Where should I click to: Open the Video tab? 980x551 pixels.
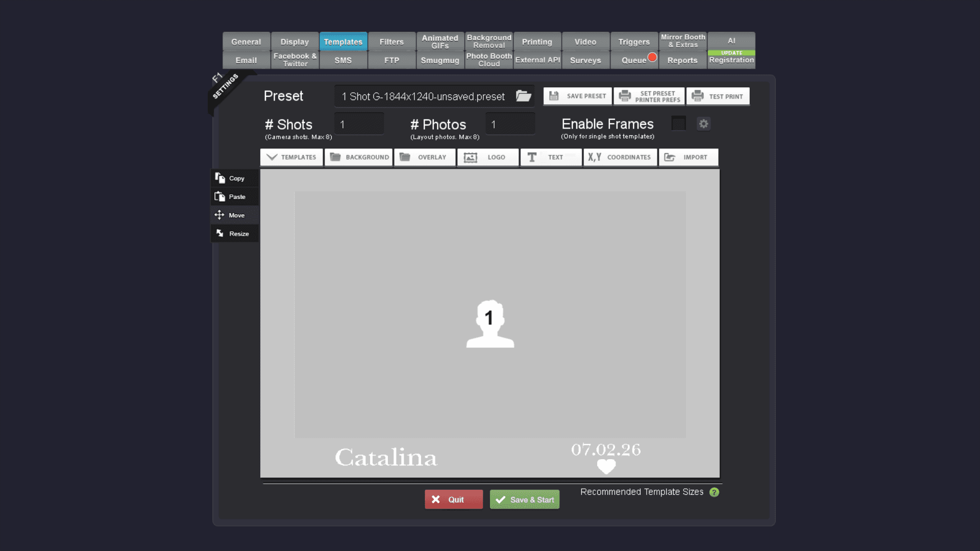point(585,41)
